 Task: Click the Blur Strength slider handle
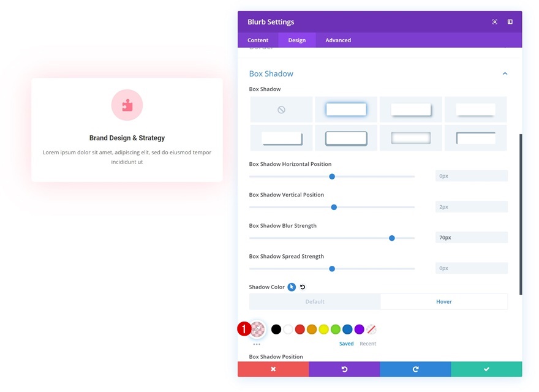[392, 238]
